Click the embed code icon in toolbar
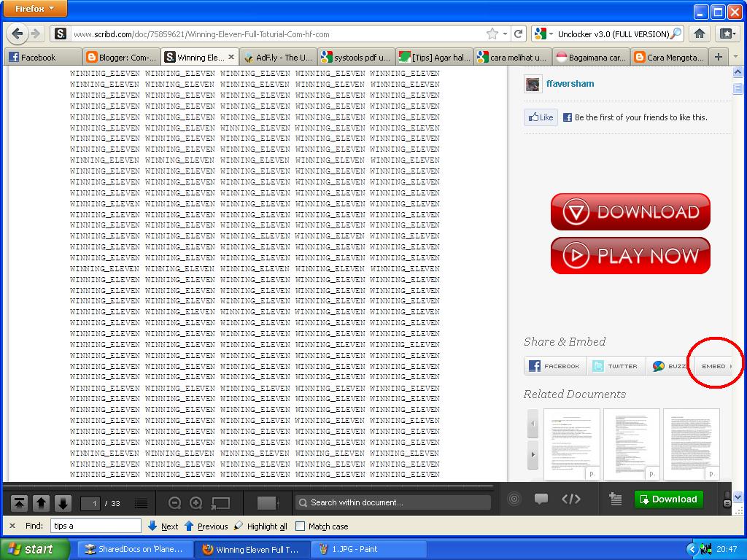 click(x=570, y=499)
